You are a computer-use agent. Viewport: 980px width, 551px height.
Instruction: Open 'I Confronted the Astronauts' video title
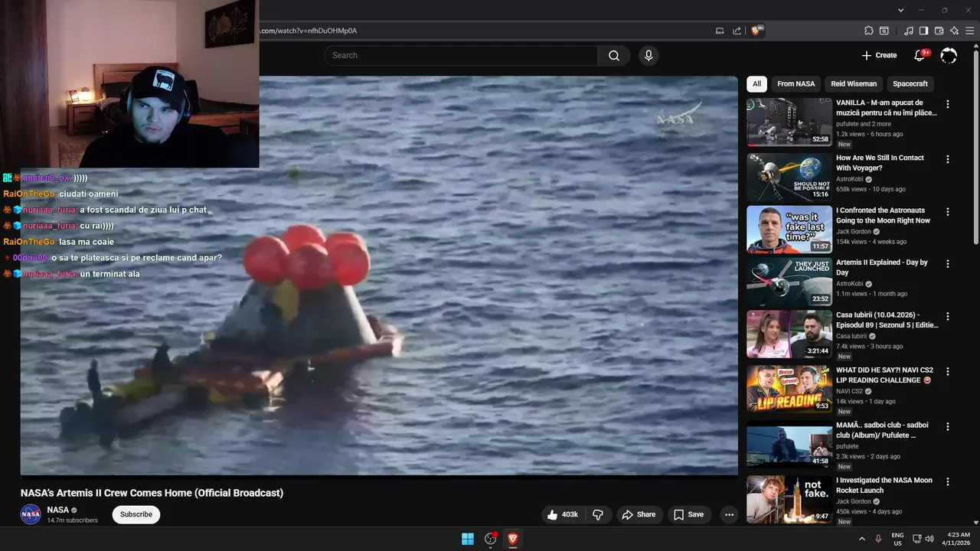883,215
